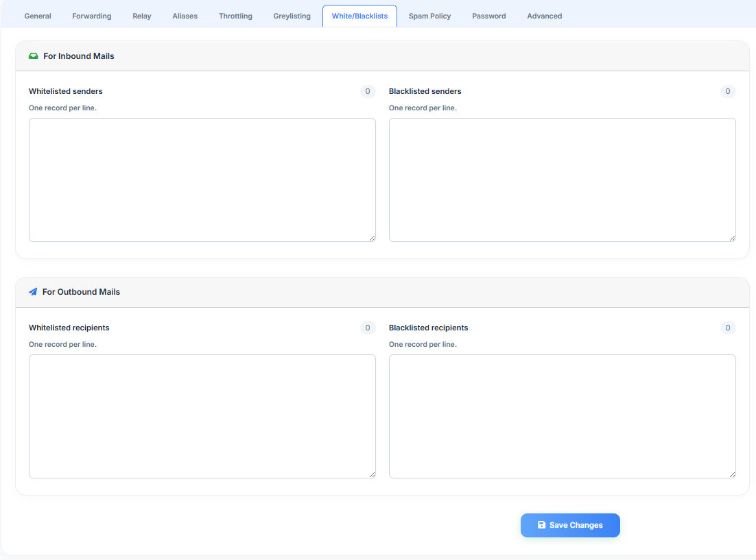
Task: Focus the Blacklisted senders text area
Action: point(562,180)
